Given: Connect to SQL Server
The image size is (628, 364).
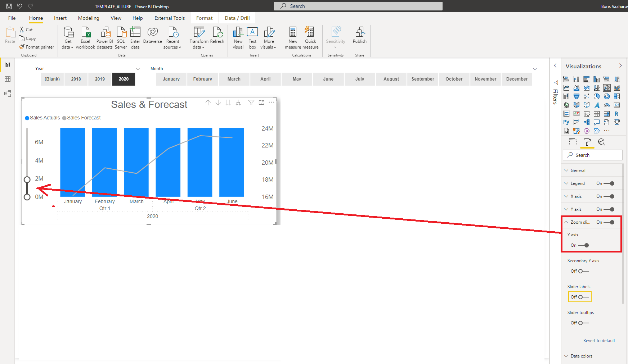Looking at the screenshot, I should [x=121, y=38].
